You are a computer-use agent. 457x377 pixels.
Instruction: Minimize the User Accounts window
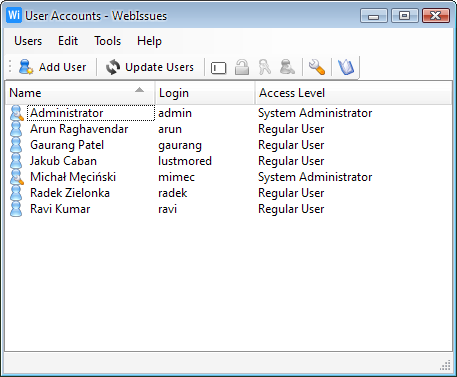point(374,16)
